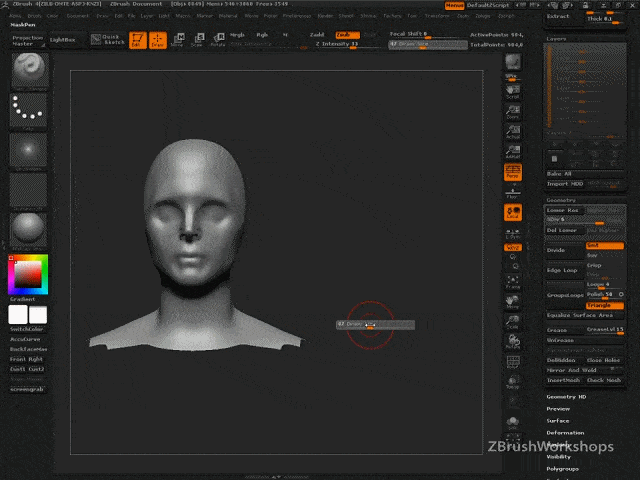Pick a color from the color picker square

pos(27,273)
